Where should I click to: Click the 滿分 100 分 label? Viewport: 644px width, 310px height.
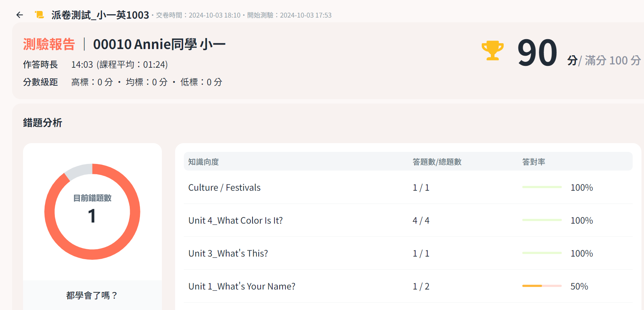[x=613, y=60]
